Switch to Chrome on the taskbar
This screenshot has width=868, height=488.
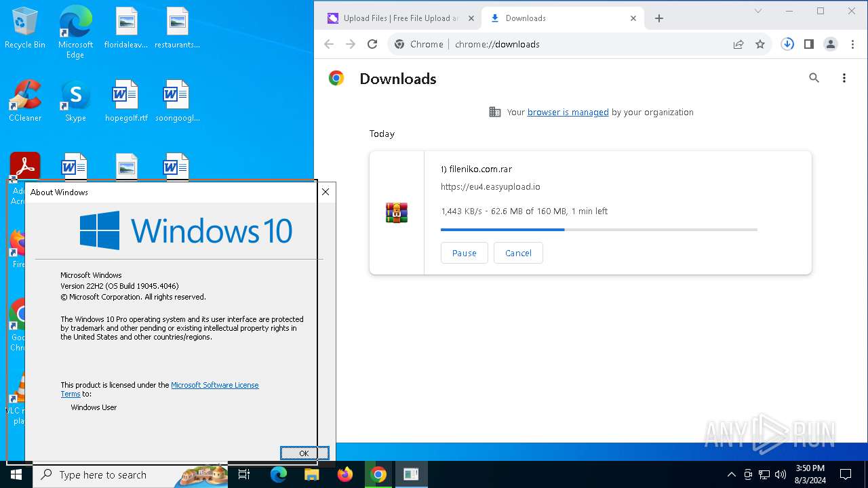(x=378, y=474)
